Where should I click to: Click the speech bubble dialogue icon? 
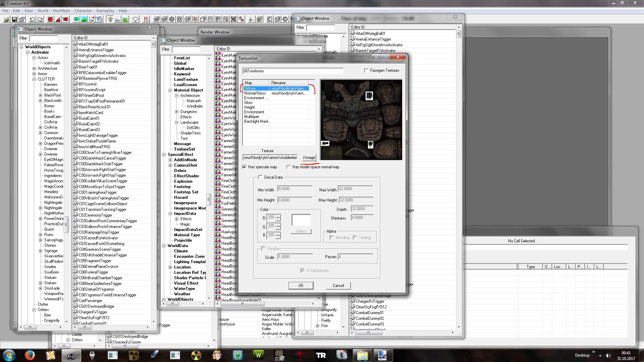click(x=136, y=19)
